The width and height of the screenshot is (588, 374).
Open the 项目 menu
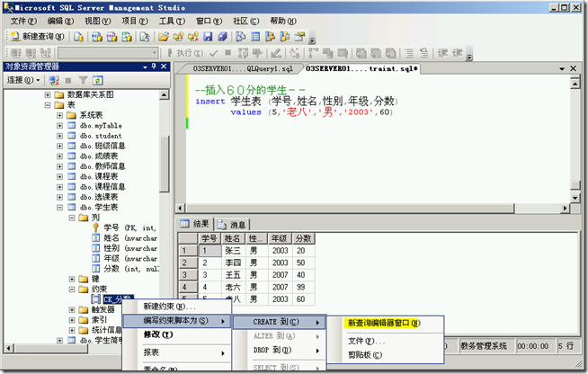pos(135,21)
